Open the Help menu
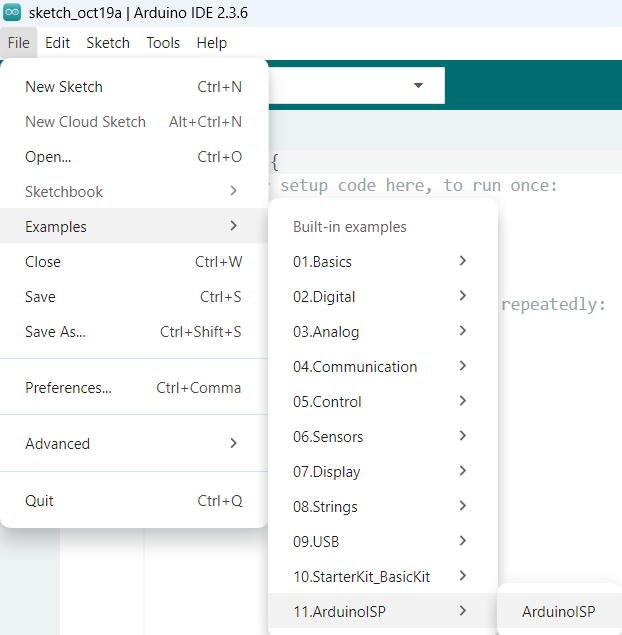This screenshot has width=622, height=635. [x=212, y=43]
